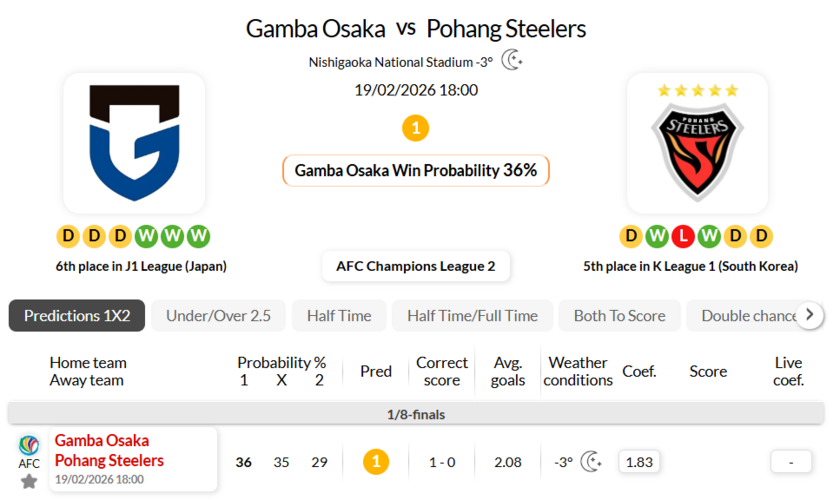Click the moon weather icon below the match title
Viewport: 840px width, 500px height.
pyautogui.click(x=512, y=60)
